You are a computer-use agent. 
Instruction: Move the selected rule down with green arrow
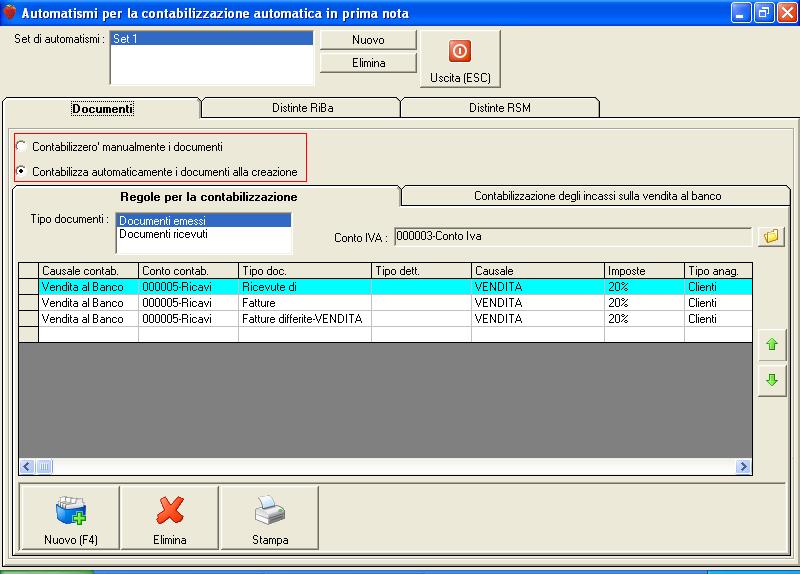pyautogui.click(x=772, y=380)
